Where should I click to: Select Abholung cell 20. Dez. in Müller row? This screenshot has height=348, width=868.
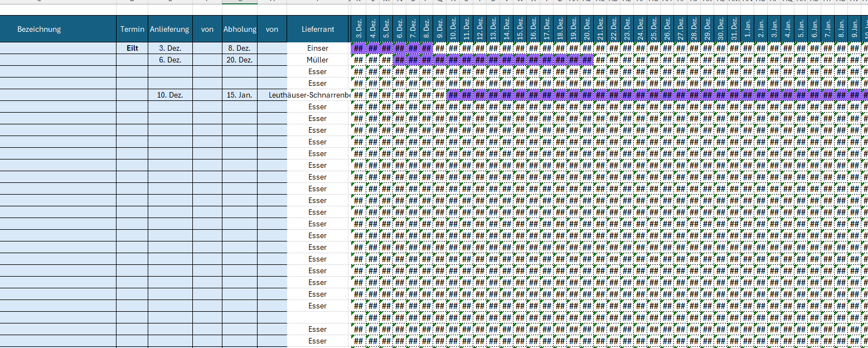[240, 60]
